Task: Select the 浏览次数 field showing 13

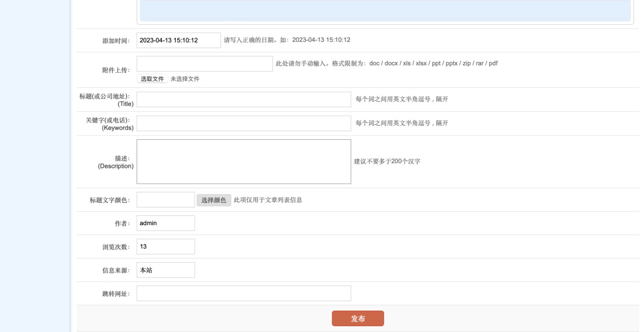Action: (x=165, y=247)
